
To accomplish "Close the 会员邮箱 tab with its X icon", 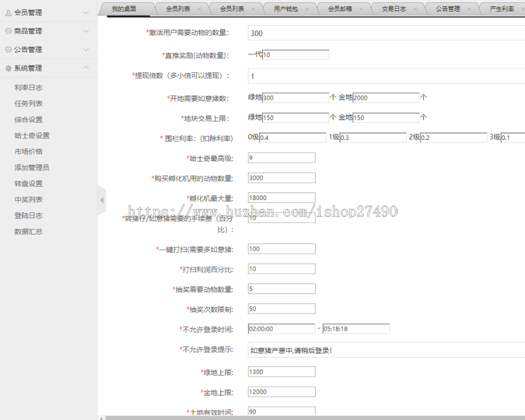I will click(363, 9).
